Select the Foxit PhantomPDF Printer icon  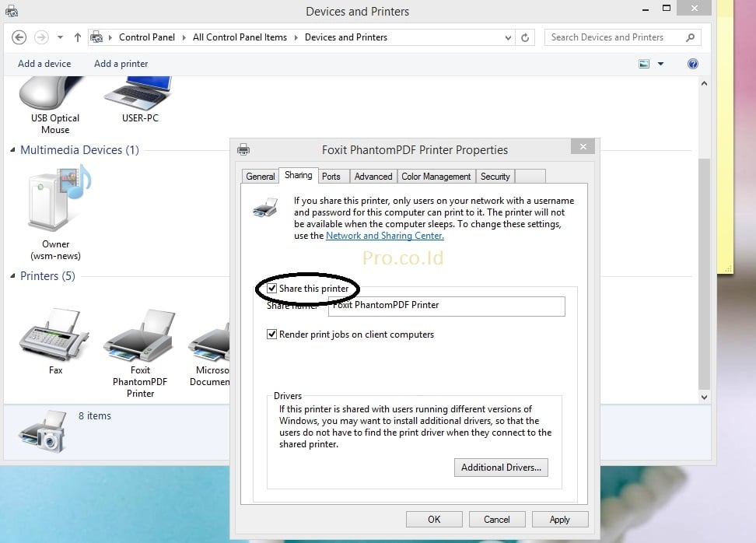[140, 353]
